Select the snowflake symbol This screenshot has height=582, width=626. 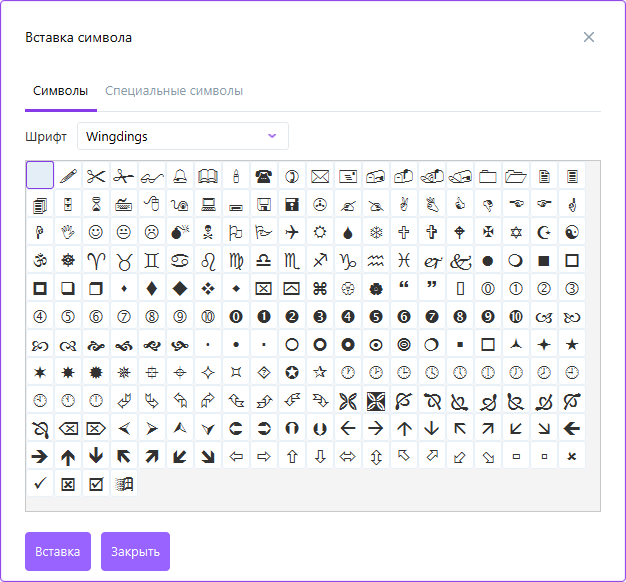pos(375,232)
